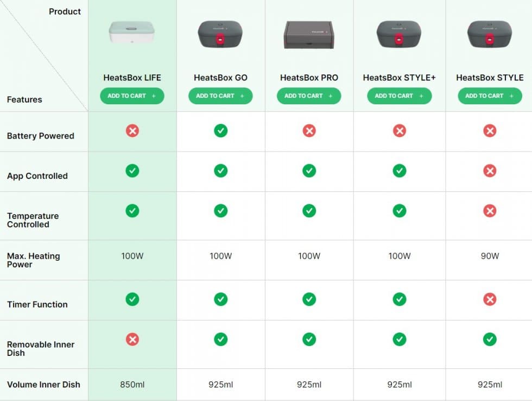Add HeatsBox STYLE+ to the cart
532x401 pixels.
click(399, 96)
